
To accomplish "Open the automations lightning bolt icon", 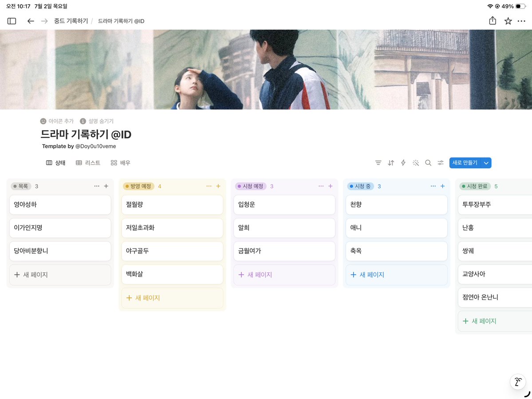I will [x=403, y=163].
